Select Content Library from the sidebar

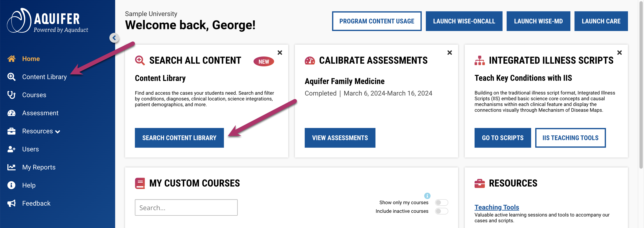click(44, 77)
